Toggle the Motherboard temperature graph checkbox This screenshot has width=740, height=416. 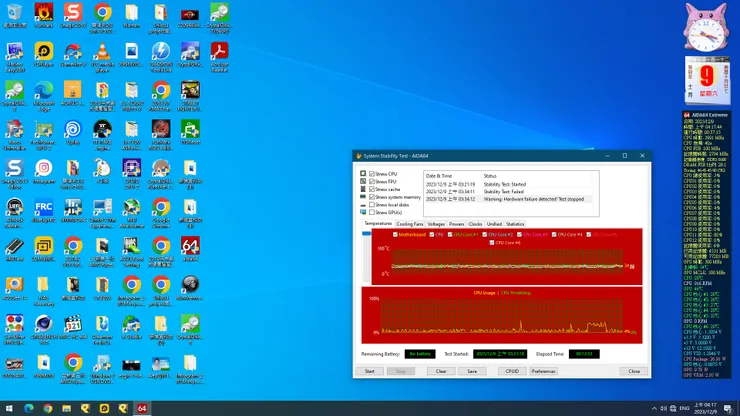(396, 234)
